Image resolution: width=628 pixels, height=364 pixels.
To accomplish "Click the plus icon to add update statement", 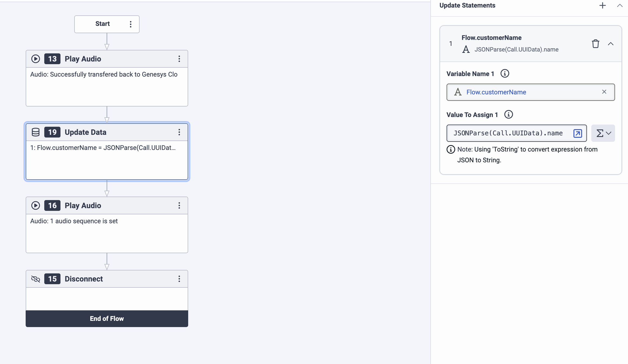I will coord(602,5).
